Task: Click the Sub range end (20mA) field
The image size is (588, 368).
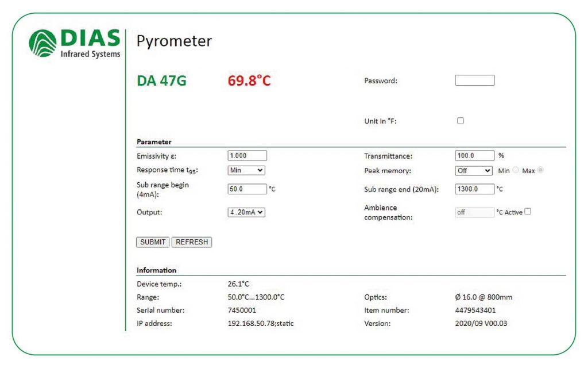Action: pyautogui.click(x=475, y=188)
